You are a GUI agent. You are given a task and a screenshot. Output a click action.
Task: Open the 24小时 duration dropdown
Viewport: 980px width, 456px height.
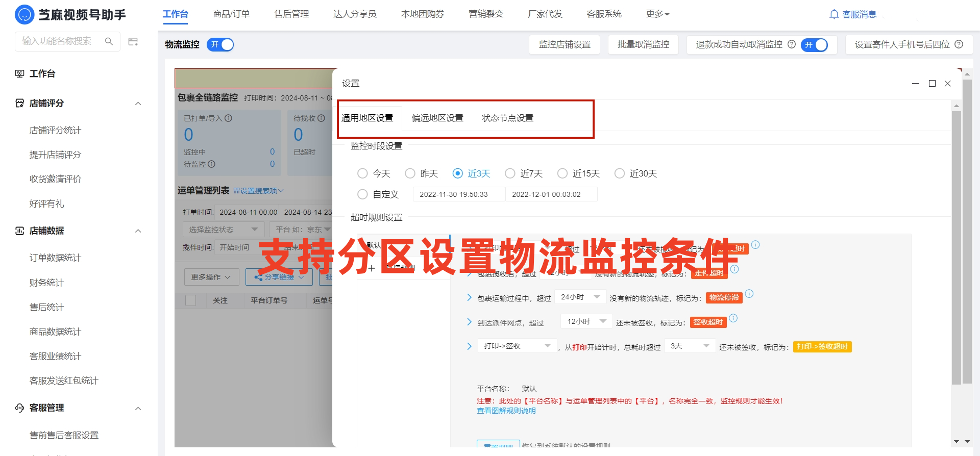pos(580,297)
